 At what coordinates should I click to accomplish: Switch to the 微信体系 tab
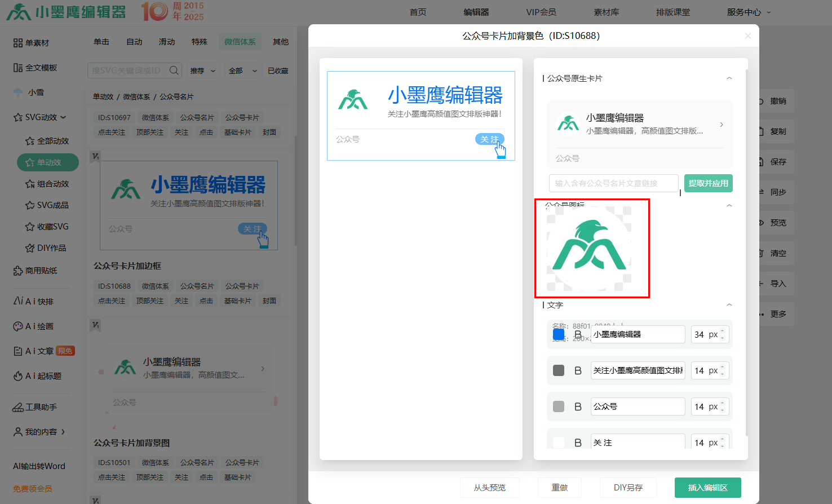(240, 42)
